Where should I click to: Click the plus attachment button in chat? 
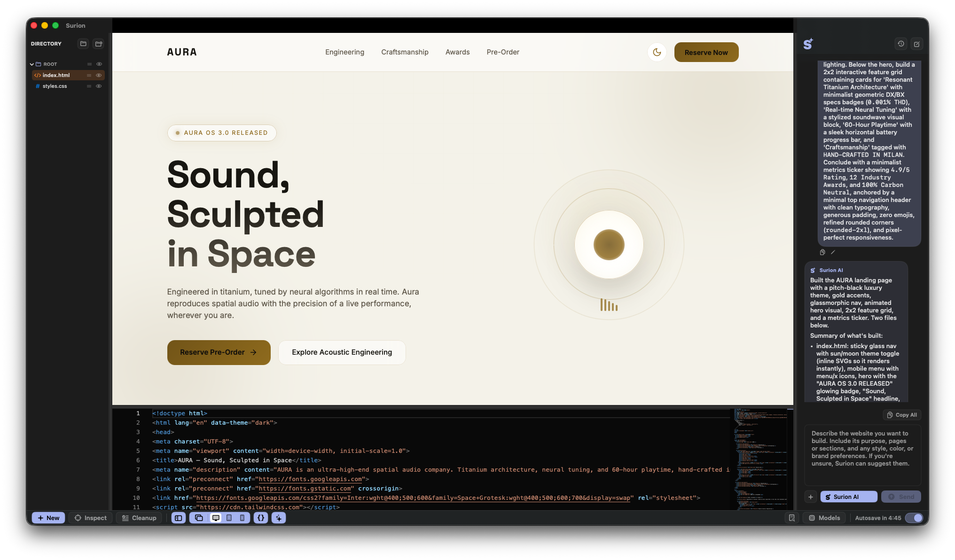point(811,497)
